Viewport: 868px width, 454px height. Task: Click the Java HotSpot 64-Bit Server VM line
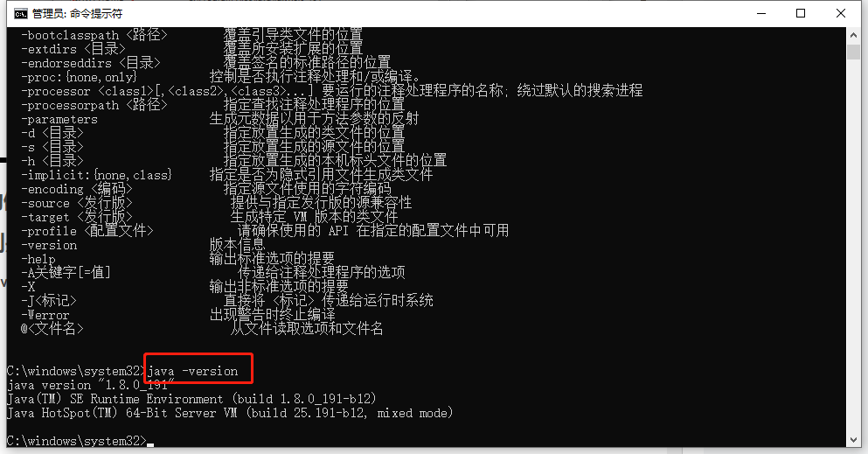tap(230, 413)
